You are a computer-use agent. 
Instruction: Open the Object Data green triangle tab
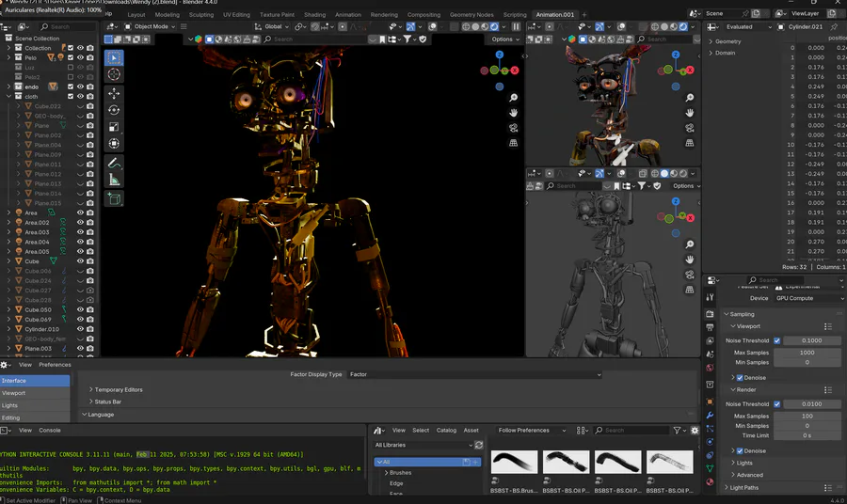710,468
